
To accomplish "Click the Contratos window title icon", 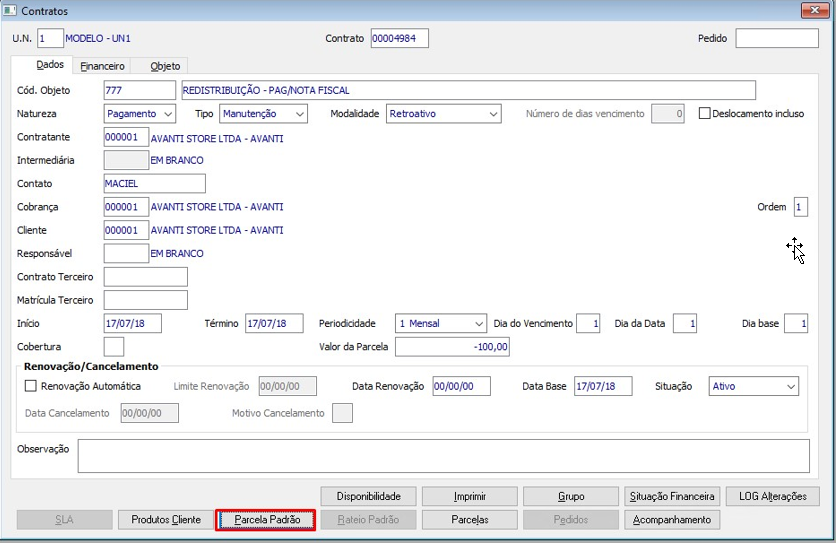I will pyautogui.click(x=10, y=10).
